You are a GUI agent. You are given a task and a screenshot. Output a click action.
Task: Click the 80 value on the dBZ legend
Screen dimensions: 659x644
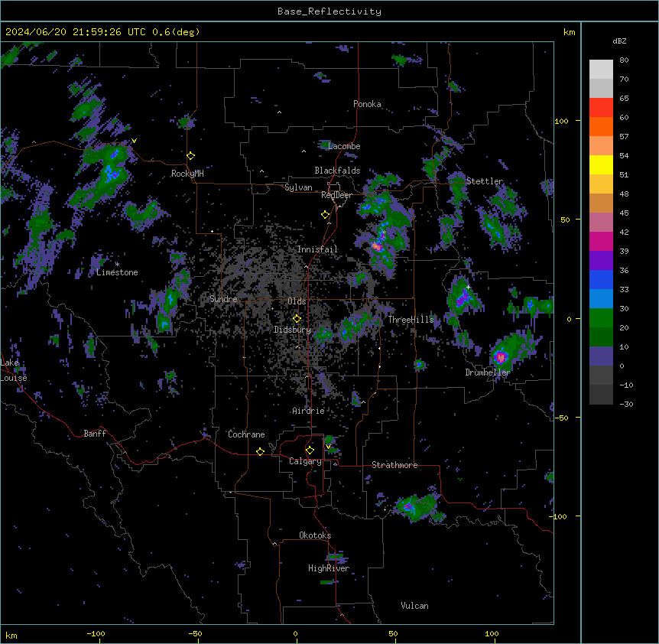point(624,60)
